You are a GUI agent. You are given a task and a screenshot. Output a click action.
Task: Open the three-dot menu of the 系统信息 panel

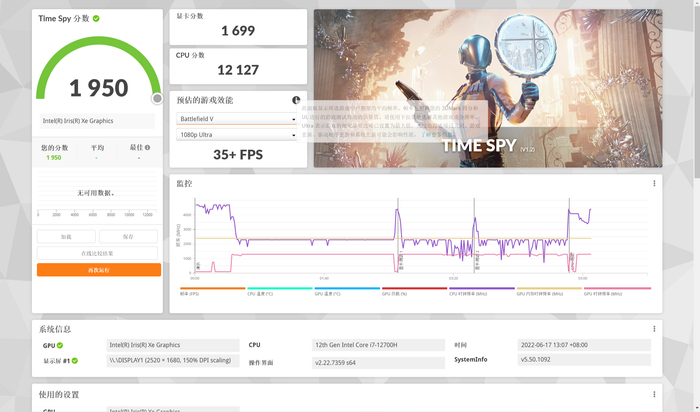pyautogui.click(x=654, y=329)
